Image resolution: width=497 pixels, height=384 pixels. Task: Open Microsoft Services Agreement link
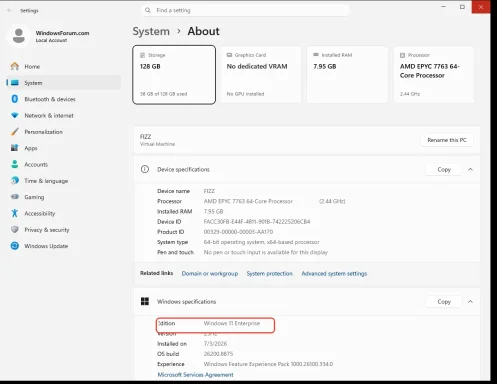click(x=195, y=375)
